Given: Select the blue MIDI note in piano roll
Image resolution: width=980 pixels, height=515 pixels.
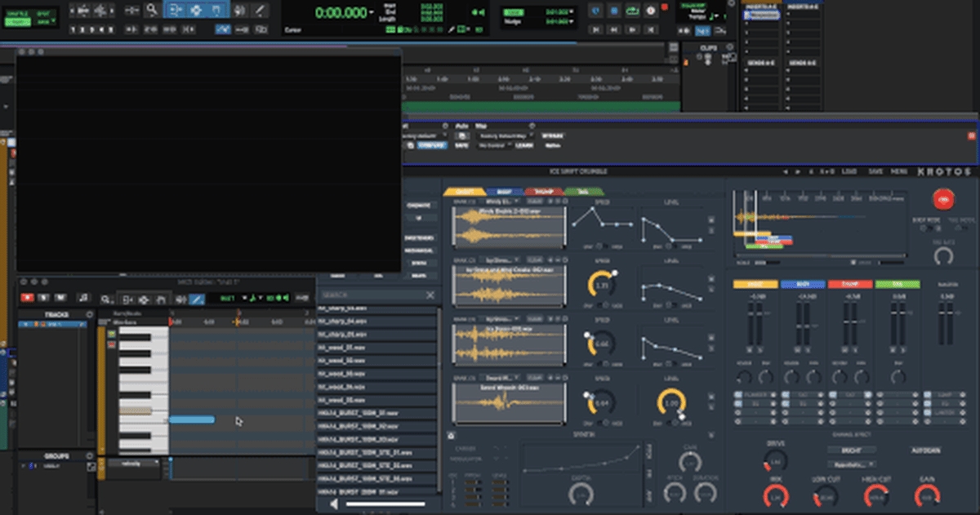Looking at the screenshot, I should click(x=192, y=420).
